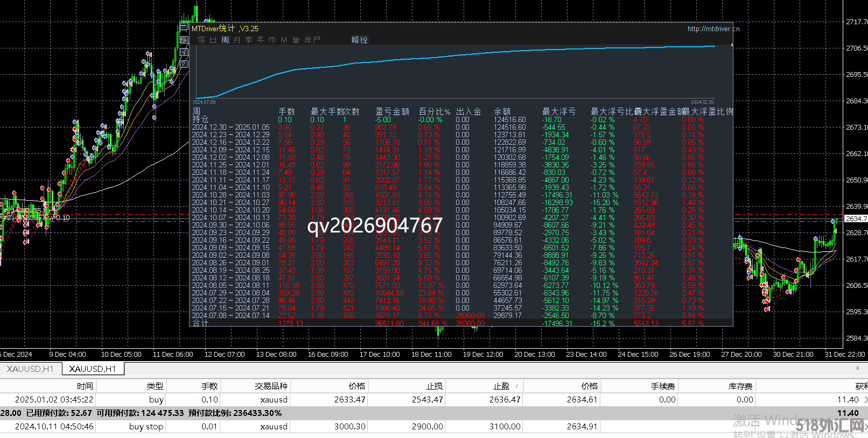The image size is (868, 438).
Task: Select the active second XAUUSD,H1 chart tab
Action: click(x=93, y=369)
